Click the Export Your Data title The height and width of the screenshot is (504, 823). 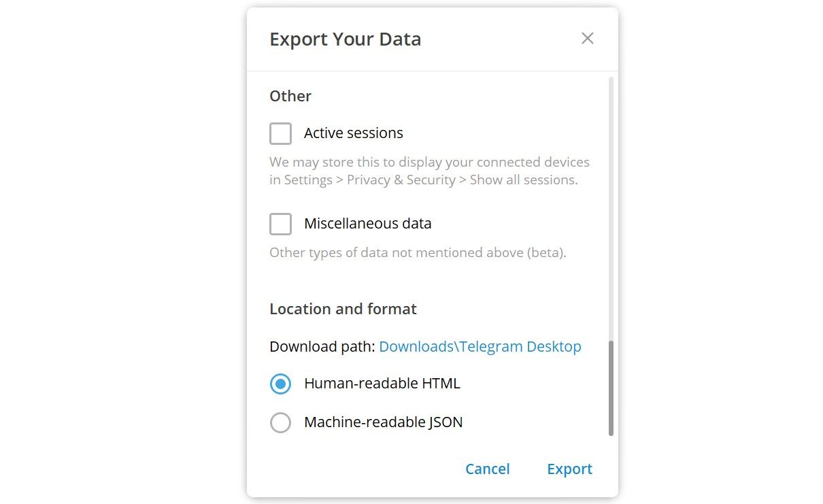coord(346,39)
